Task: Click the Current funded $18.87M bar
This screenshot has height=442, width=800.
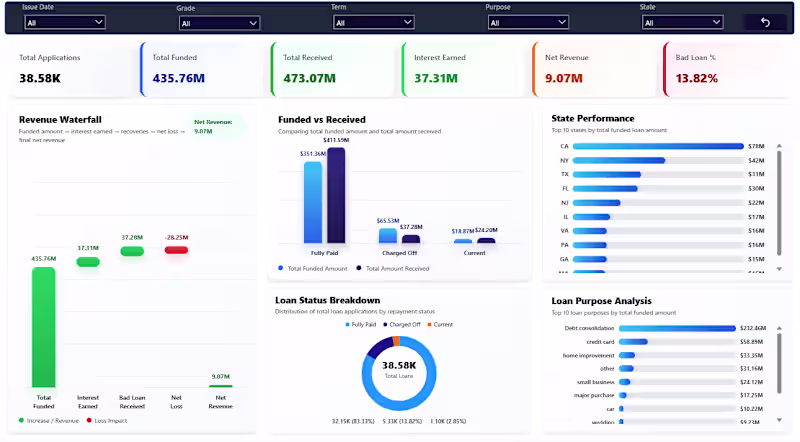Action: coord(463,241)
